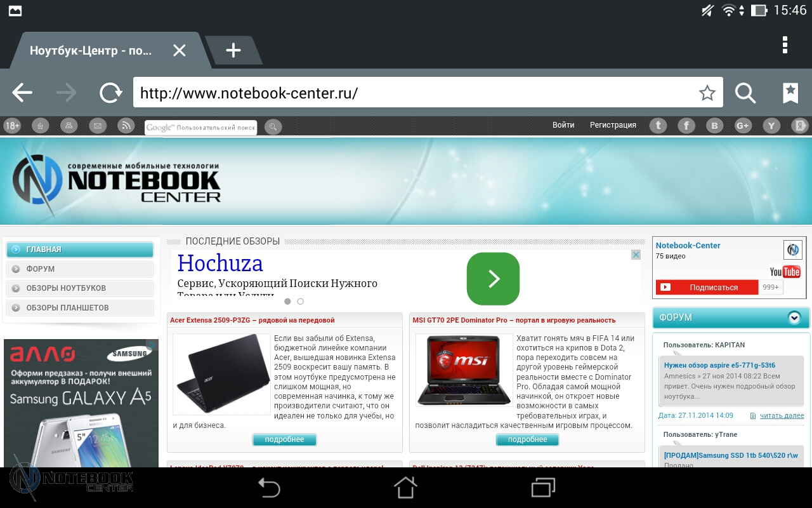
Task: Go back with the browser back arrow
Action: pos(22,93)
